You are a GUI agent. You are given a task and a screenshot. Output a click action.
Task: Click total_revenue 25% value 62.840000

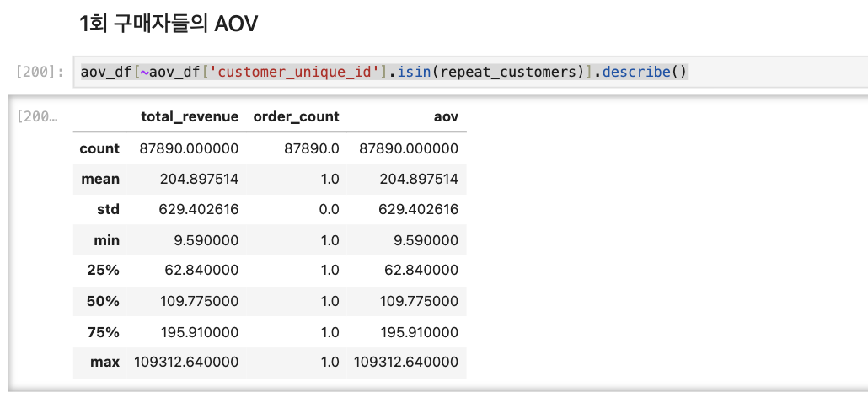(202, 270)
